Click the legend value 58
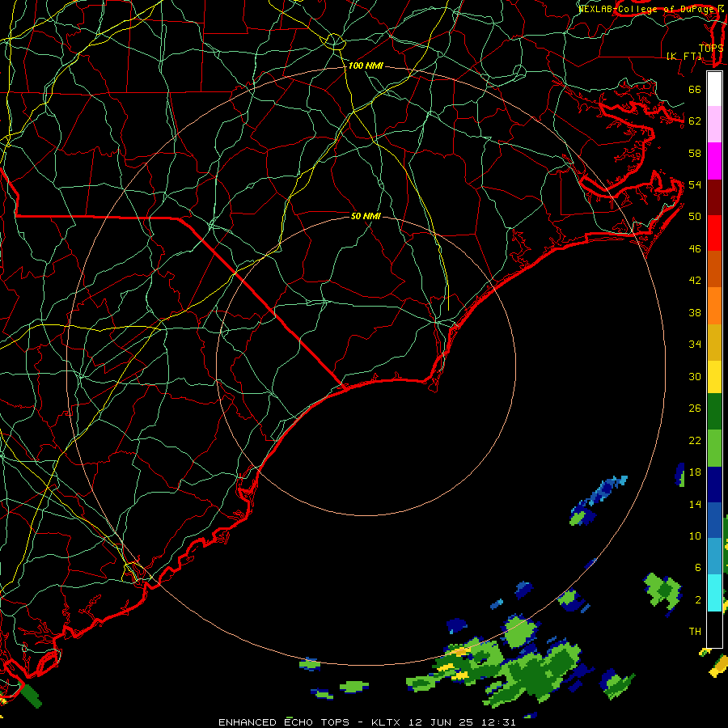This screenshot has height=728, width=728. 695,154
